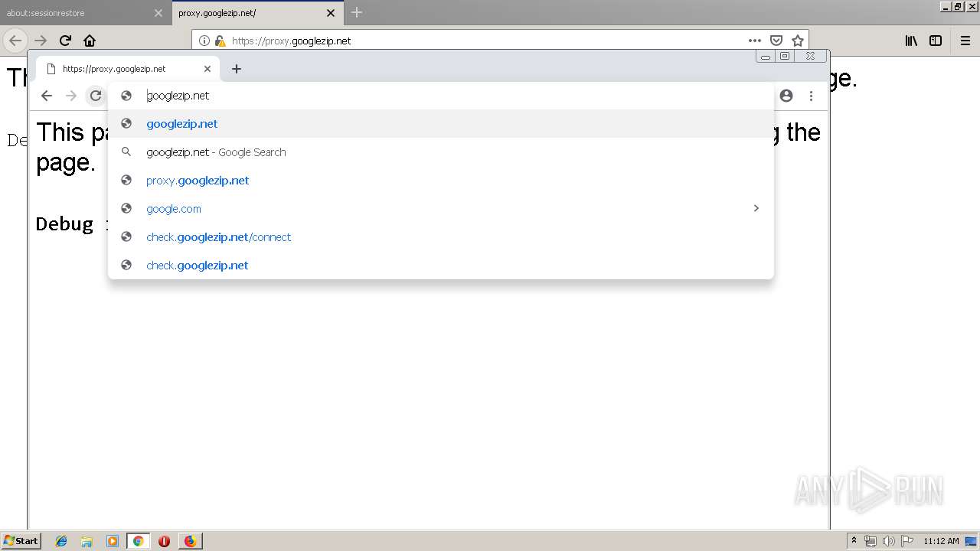Pick the proxy.googlezip.net suggestion
Viewport: 980px width, 551px height.
441,181
